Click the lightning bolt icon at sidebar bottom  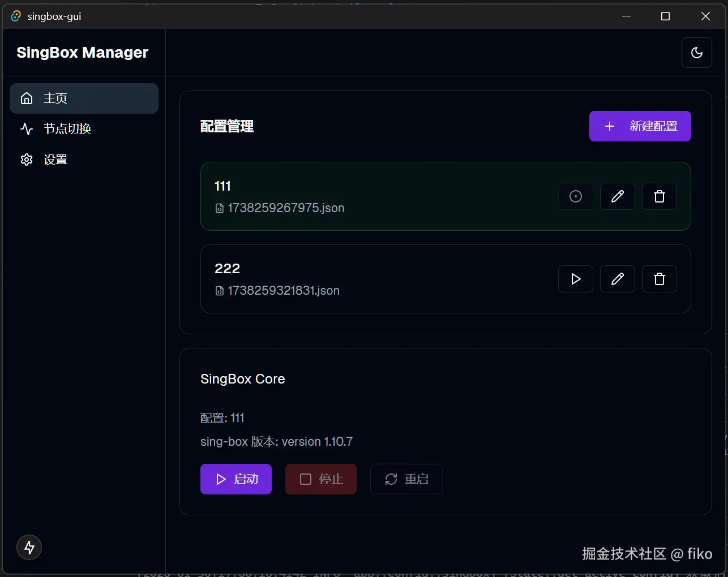pos(29,547)
